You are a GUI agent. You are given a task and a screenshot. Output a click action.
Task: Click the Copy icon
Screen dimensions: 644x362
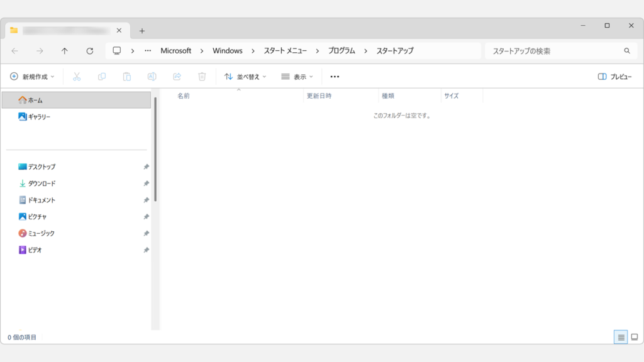pos(101,76)
